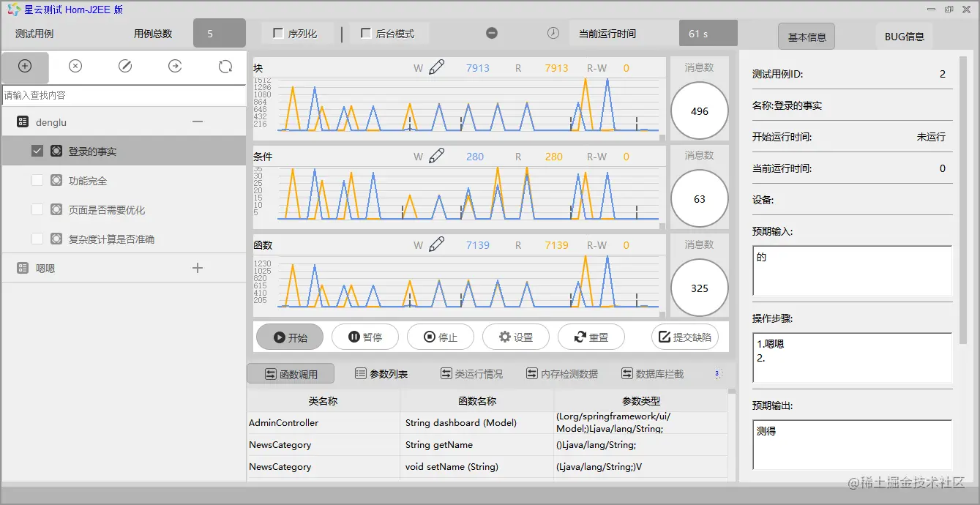This screenshot has width=980, height=505.
Task: Collapse the denglu group with minus
Action: click(x=197, y=122)
